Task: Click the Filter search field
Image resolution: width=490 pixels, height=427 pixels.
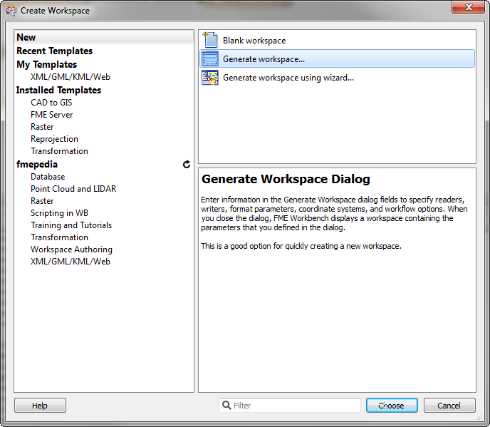Action: (290, 405)
